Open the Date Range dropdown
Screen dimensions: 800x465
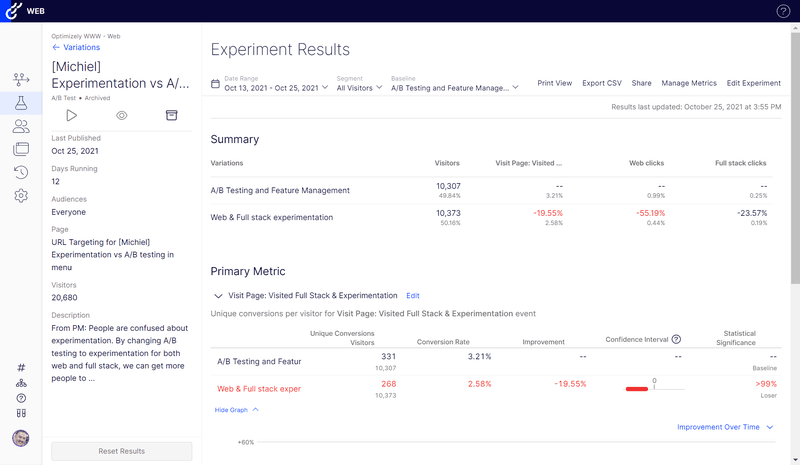[276, 88]
